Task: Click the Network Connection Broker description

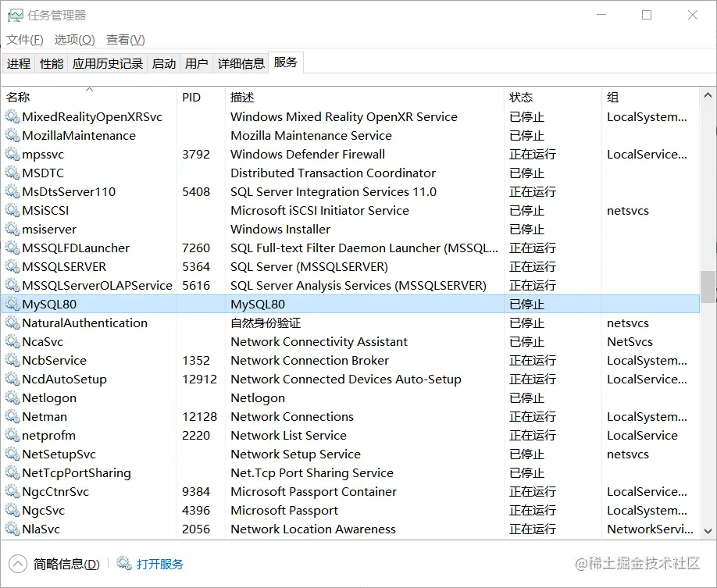Action: tap(309, 360)
